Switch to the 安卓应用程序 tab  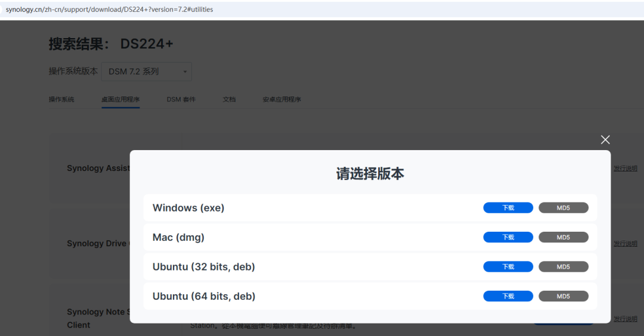tap(281, 99)
